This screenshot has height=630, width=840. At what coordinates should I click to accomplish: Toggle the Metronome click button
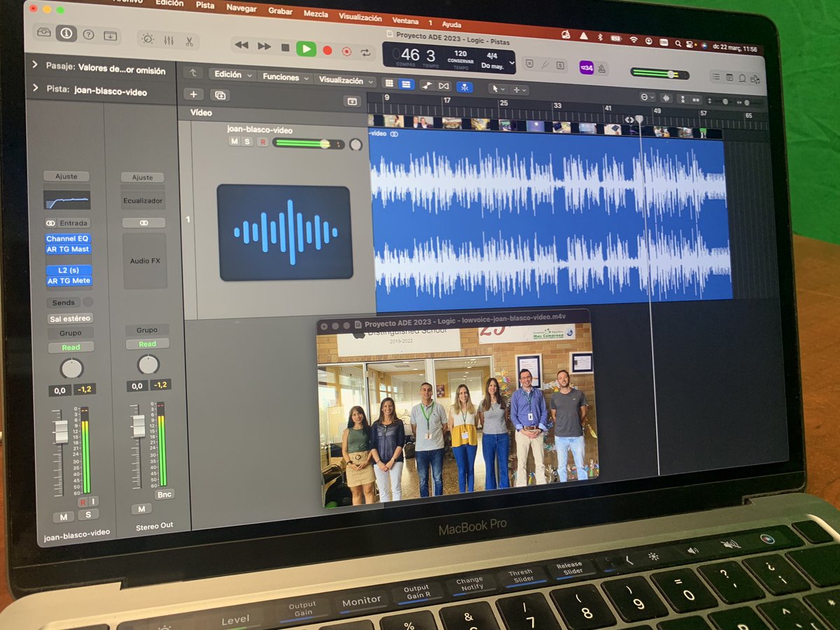[x=603, y=69]
